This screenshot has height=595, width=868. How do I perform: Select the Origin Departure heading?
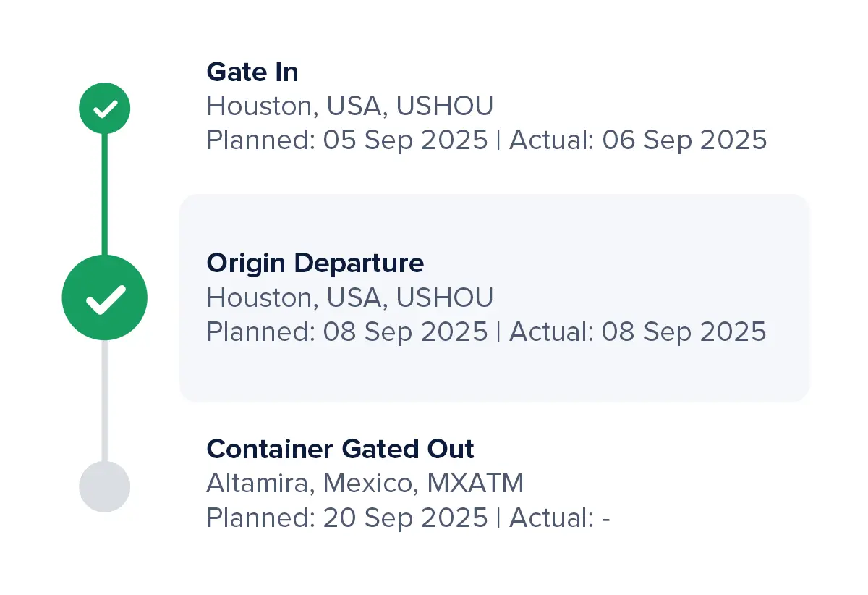click(315, 262)
